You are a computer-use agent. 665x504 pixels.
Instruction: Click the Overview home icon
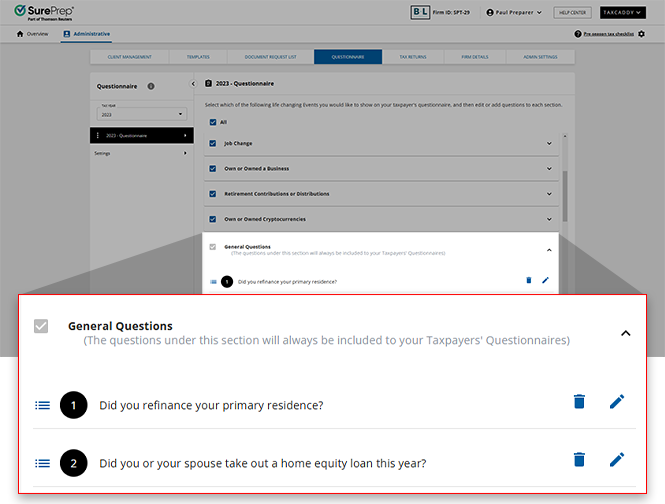click(20, 34)
